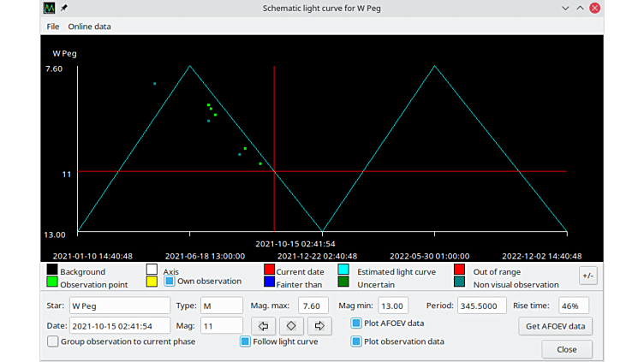Click the app icon in title bar
The height and width of the screenshot is (362, 644).
50,8
